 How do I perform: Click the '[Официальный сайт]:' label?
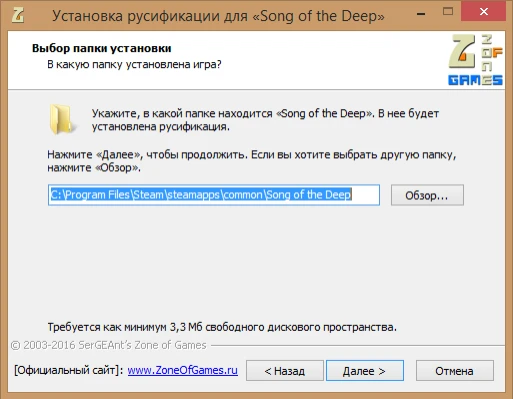(69, 370)
